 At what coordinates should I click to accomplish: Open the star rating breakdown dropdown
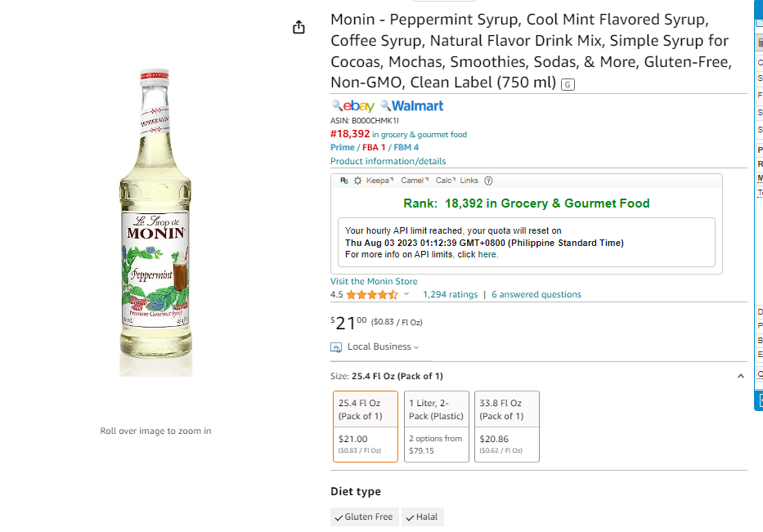tap(406, 293)
